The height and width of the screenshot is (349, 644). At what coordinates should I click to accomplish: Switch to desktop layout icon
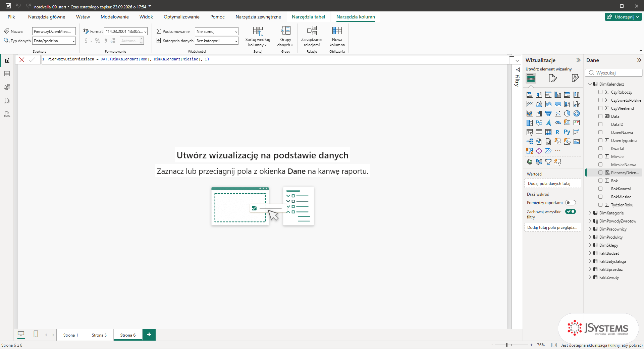[x=21, y=334]
